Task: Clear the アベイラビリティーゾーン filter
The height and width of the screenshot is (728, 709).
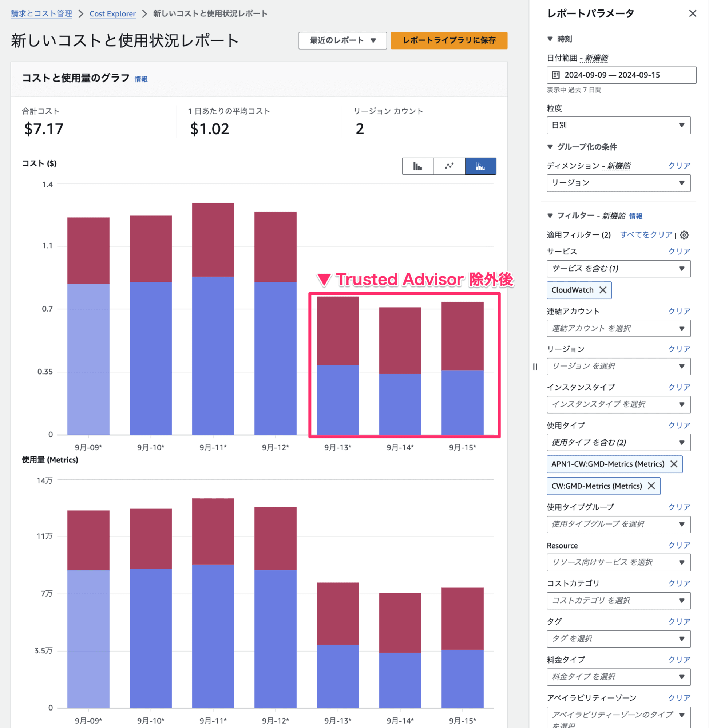Action: [679, 698]
